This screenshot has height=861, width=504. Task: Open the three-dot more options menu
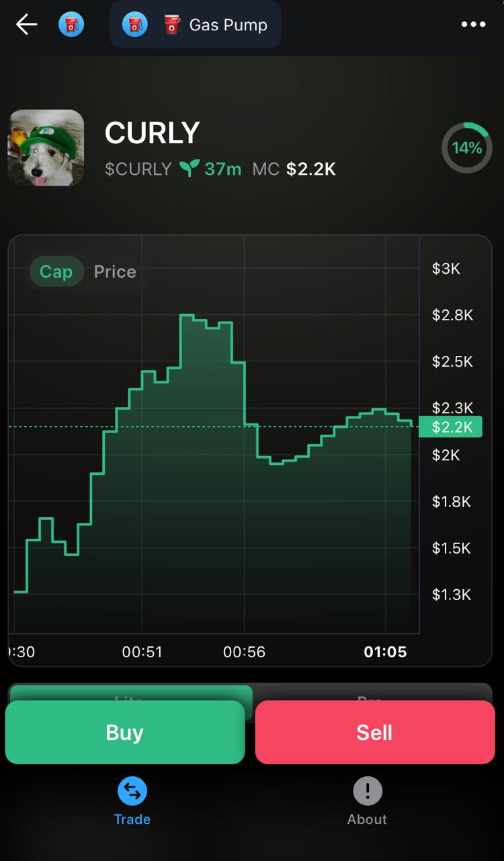coord(473,25)
